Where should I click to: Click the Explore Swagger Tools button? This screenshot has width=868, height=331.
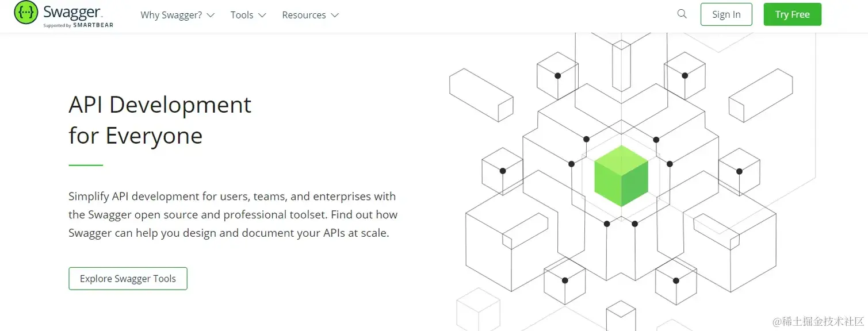(128, 279)
